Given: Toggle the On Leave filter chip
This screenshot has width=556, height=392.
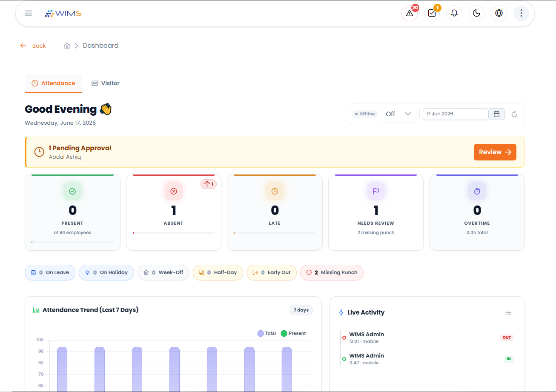Looking at the screenshot, I should 50,272.
